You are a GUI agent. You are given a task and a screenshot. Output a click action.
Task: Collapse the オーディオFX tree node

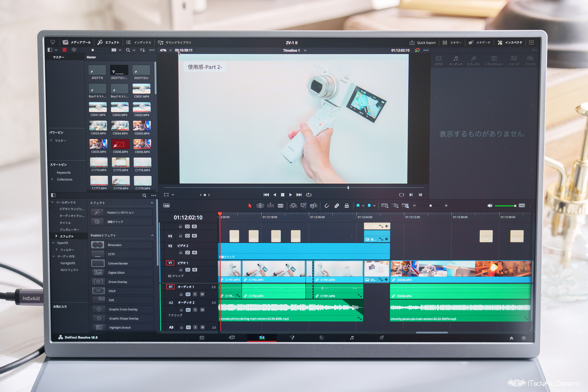coord(54,256)
